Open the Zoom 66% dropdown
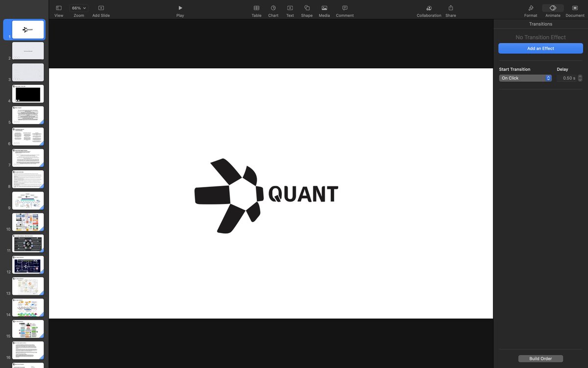588x368 pixels. coord(79,8)
